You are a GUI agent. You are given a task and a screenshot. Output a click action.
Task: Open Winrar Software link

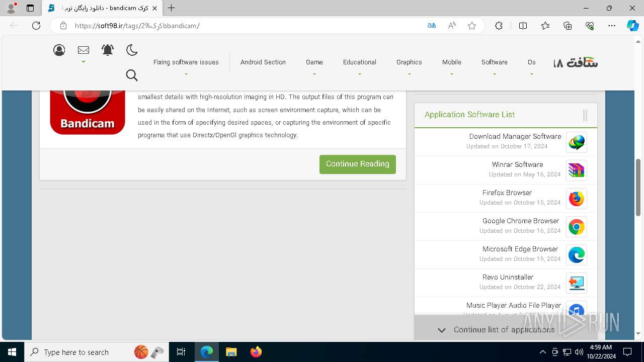518,164
